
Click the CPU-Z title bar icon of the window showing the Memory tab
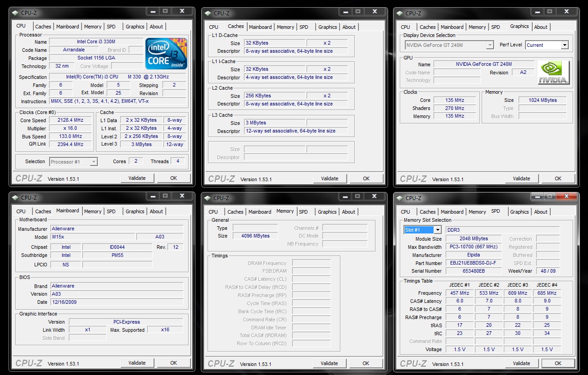(208, 198)
